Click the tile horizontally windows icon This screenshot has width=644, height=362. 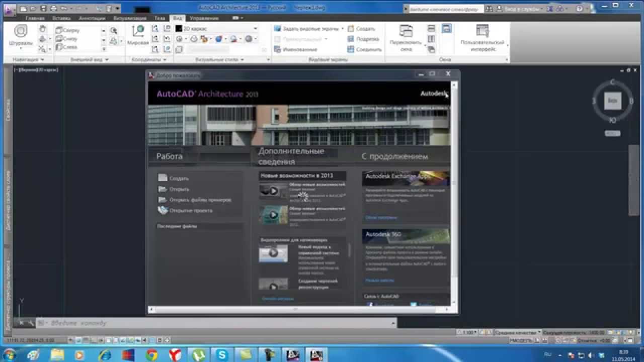(x=431, y=29)
